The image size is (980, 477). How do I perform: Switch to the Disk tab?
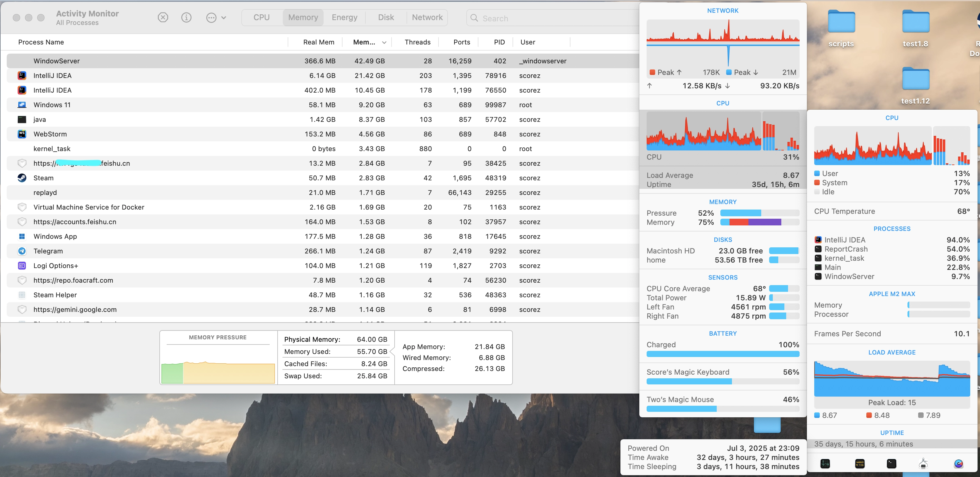386,17
